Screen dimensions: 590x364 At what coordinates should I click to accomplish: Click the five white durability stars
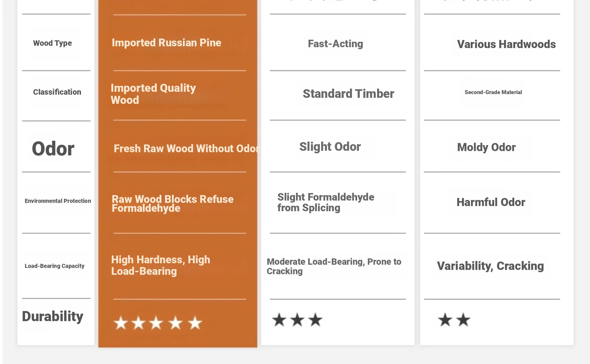[158, 323]
